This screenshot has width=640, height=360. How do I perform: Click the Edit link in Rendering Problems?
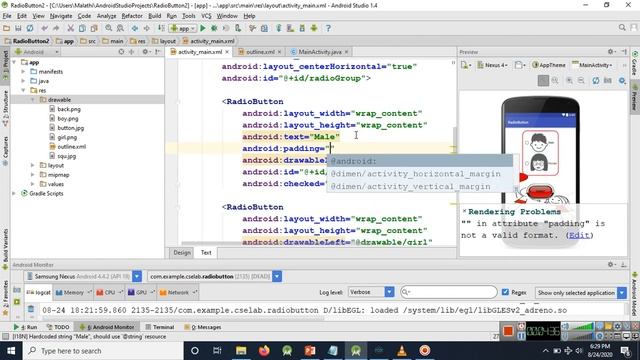579,235
